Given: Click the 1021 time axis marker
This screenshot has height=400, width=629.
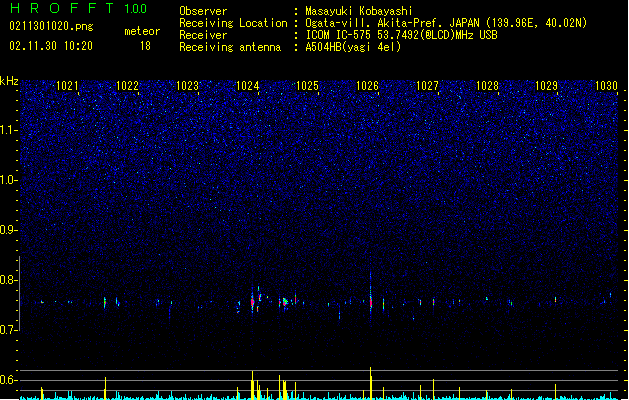Looking at the screenshot, I should click(67, 86).
